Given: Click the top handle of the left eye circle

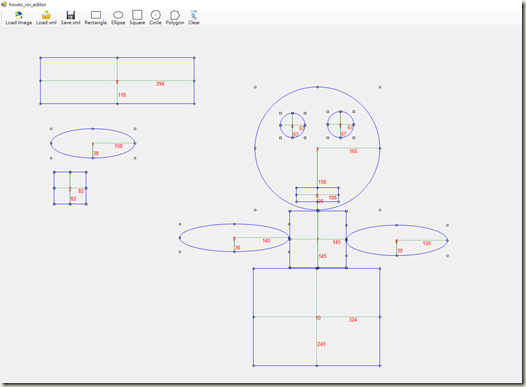Looking at the screenshot, I should [293, 113].
